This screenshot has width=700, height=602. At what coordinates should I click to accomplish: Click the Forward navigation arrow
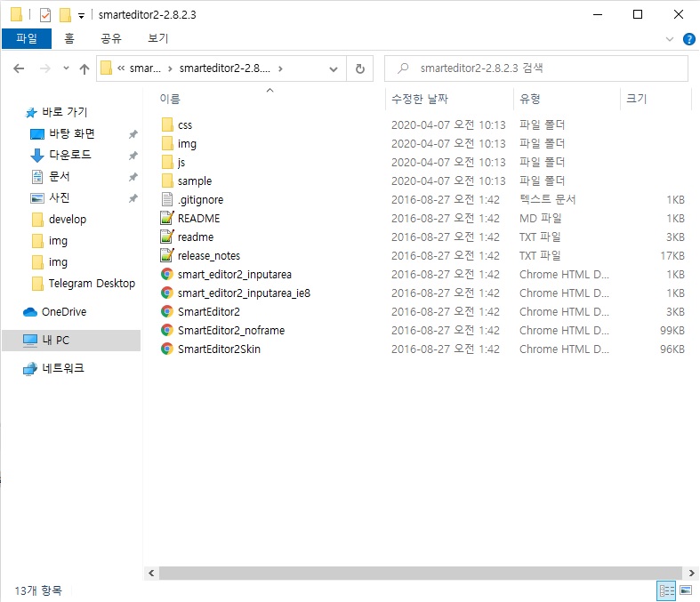[x=45, y=68]
